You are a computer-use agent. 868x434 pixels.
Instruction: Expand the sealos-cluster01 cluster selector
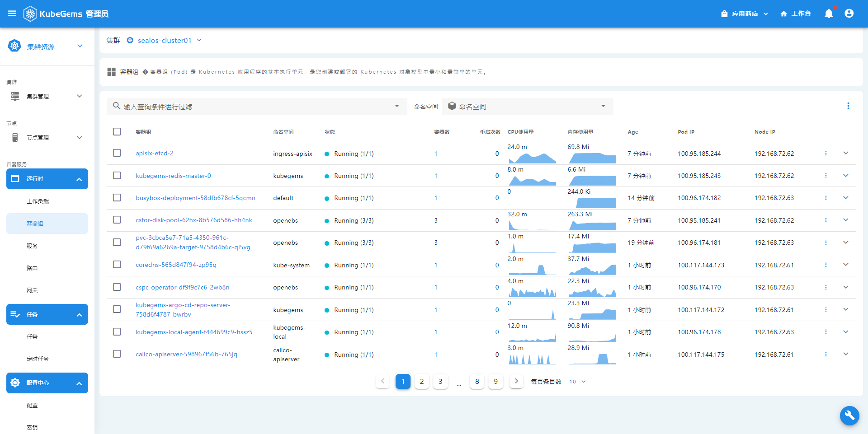coord(165,40)
